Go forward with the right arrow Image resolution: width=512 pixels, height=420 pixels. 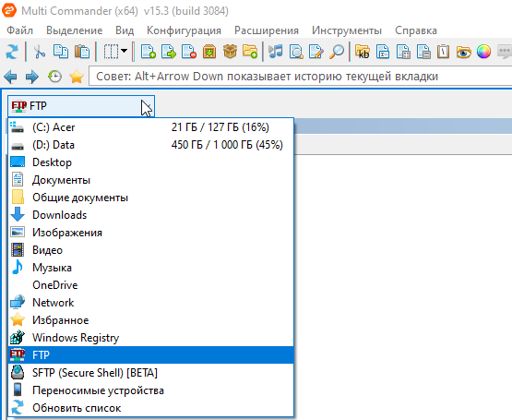pyautogui.click(x=32, y=77)
